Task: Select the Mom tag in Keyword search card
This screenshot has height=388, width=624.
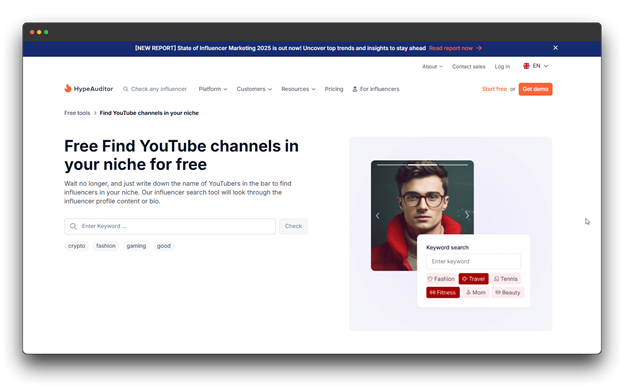Action: (x=476, y=292)
